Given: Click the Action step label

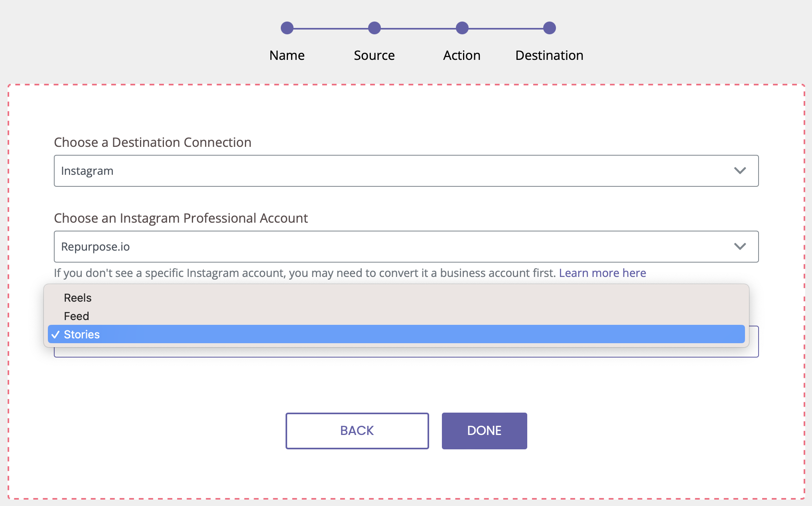Looking at the screenshot, I should click(462, 55).
